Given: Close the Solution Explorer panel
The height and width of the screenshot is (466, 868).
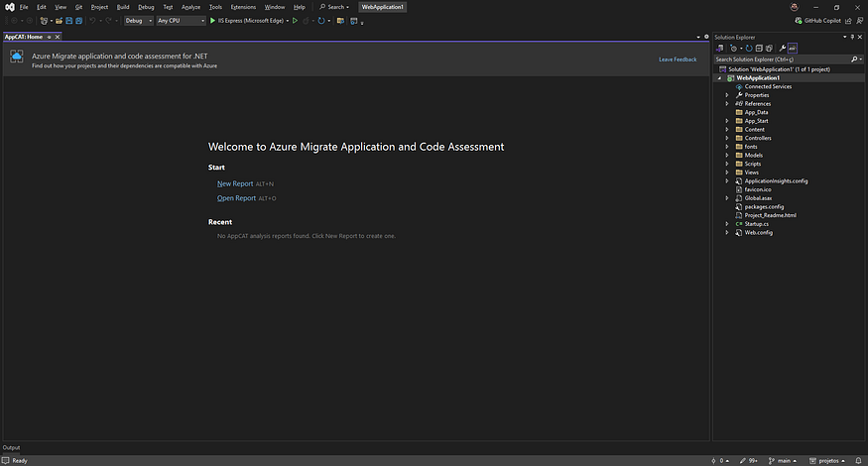Looking at the screenshot, I should (860, 37).
